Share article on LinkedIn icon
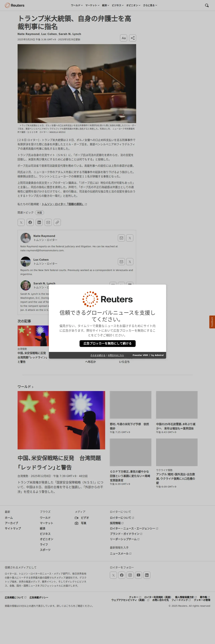The image size is (215, 644). 39,222
